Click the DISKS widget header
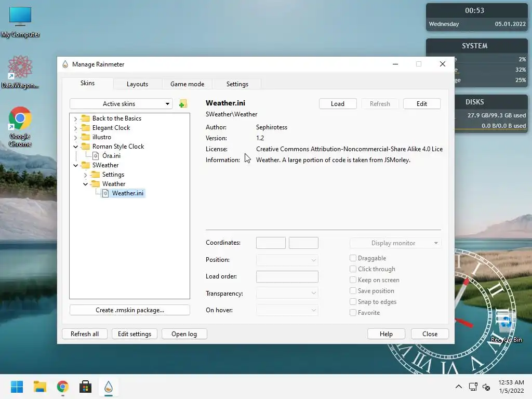The image size is (532, 399). [x=475, y=102]
